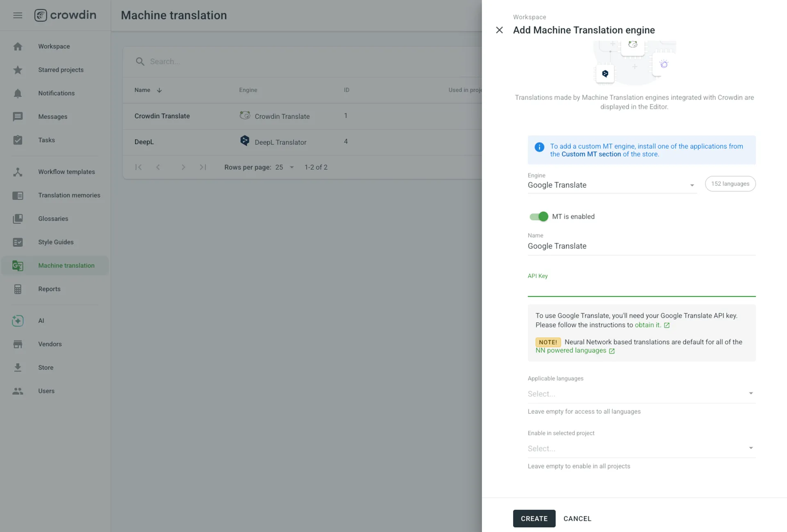Click the AI sparkle icon
Screen dimensions: 787x532
(x=18, y=321)
